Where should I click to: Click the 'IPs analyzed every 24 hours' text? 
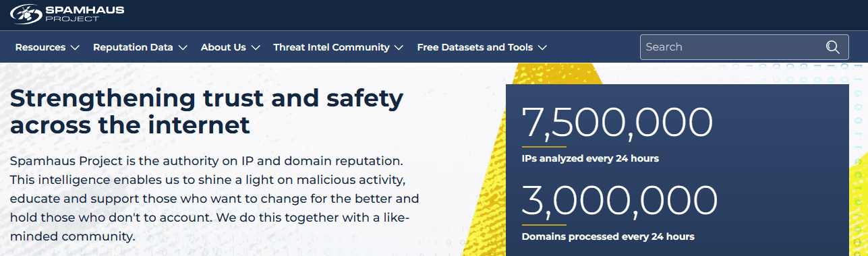pyautogui.click(x=590, y=159)
